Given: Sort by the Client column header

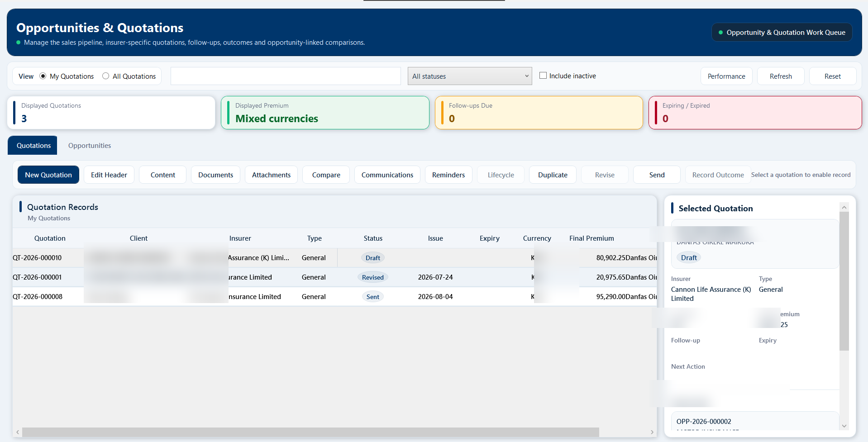Looking at the screenshot, I should click(x=138, y=238).
